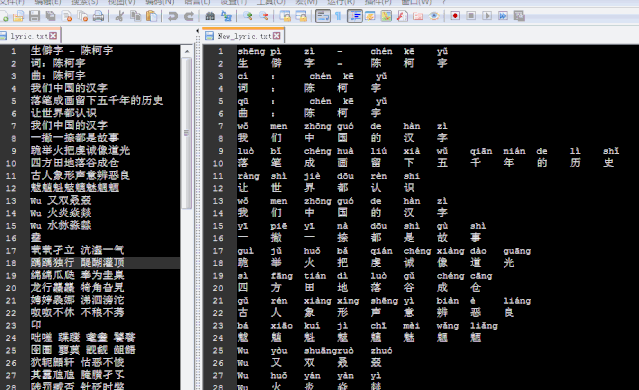Switch to the lyric.txt tab
The image size is (639, 390).
pos(29,36)
